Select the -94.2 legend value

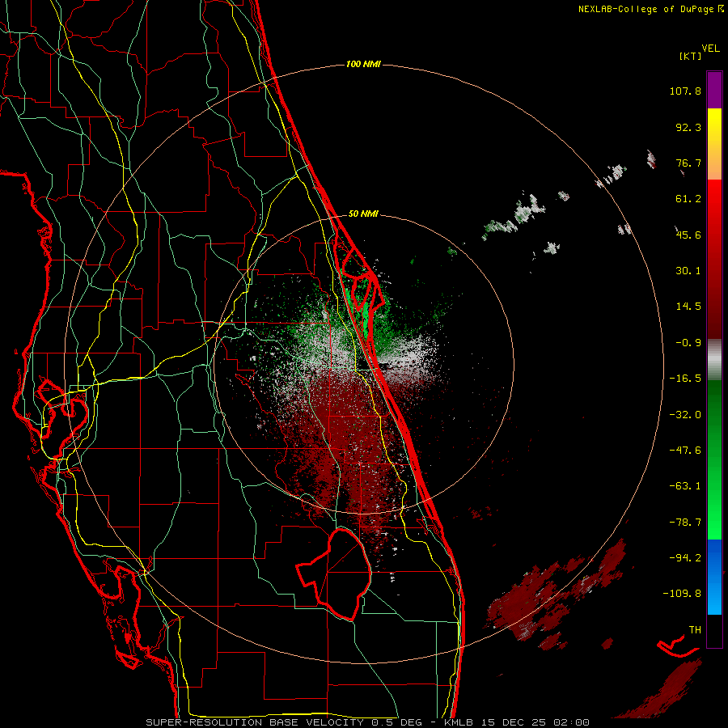coord(685,558)
